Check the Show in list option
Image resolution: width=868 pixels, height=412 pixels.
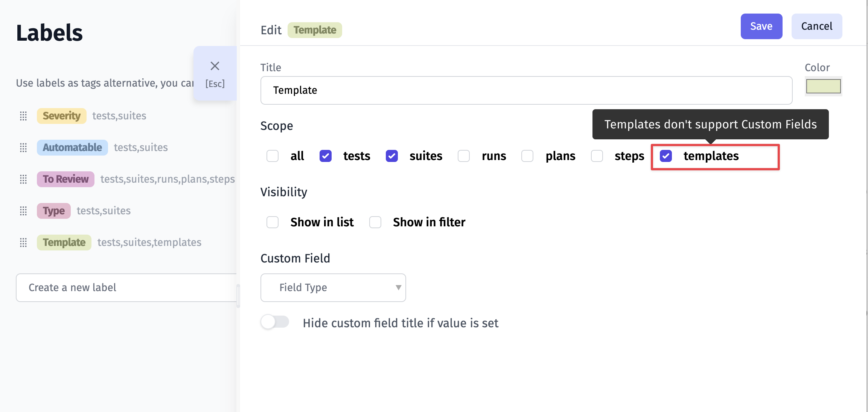(x=273, y=222)
